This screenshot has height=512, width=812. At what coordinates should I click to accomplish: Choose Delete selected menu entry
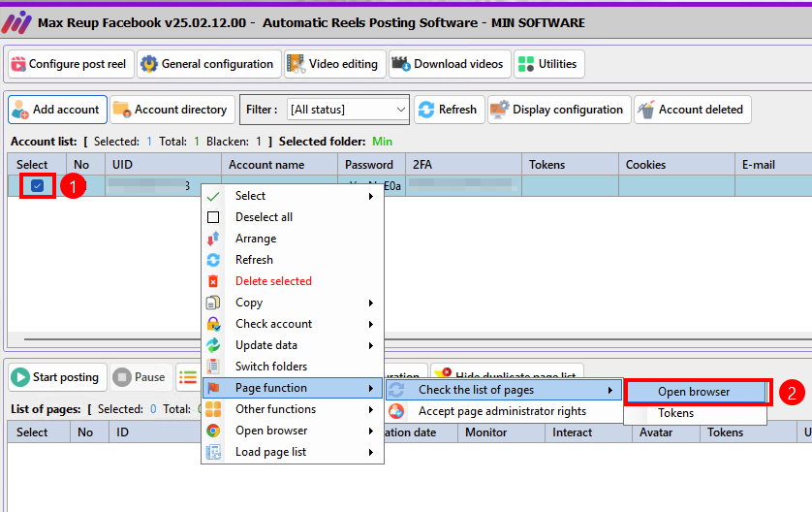[293, 281]
